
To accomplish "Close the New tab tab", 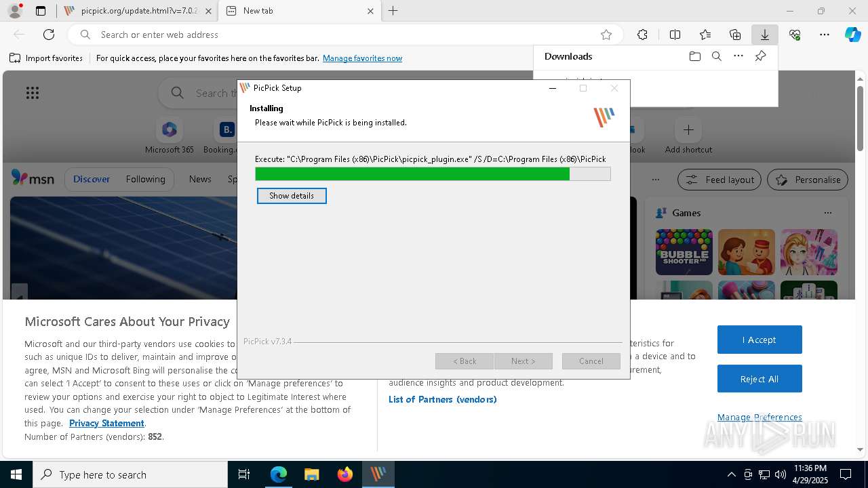I will [370, 11].
